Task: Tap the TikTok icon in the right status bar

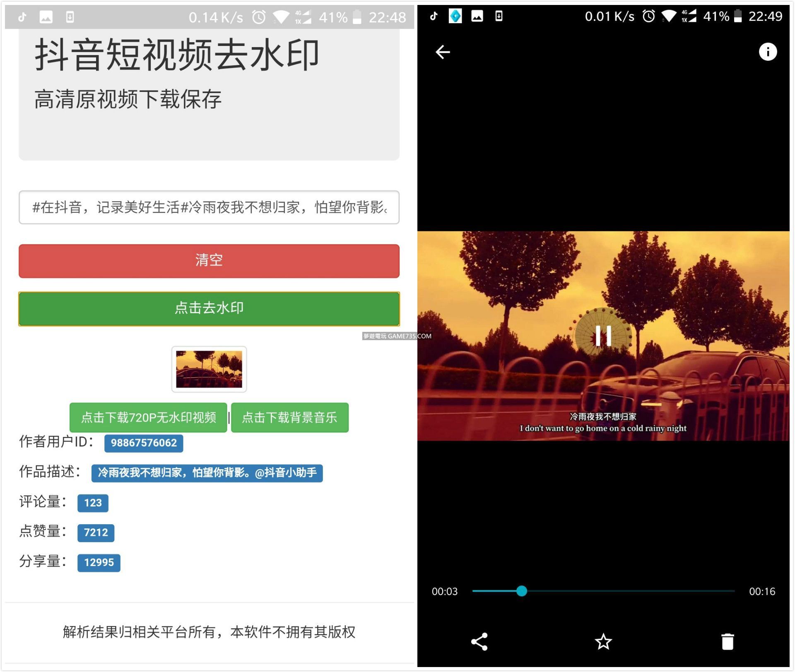Action: click(434, 17)
